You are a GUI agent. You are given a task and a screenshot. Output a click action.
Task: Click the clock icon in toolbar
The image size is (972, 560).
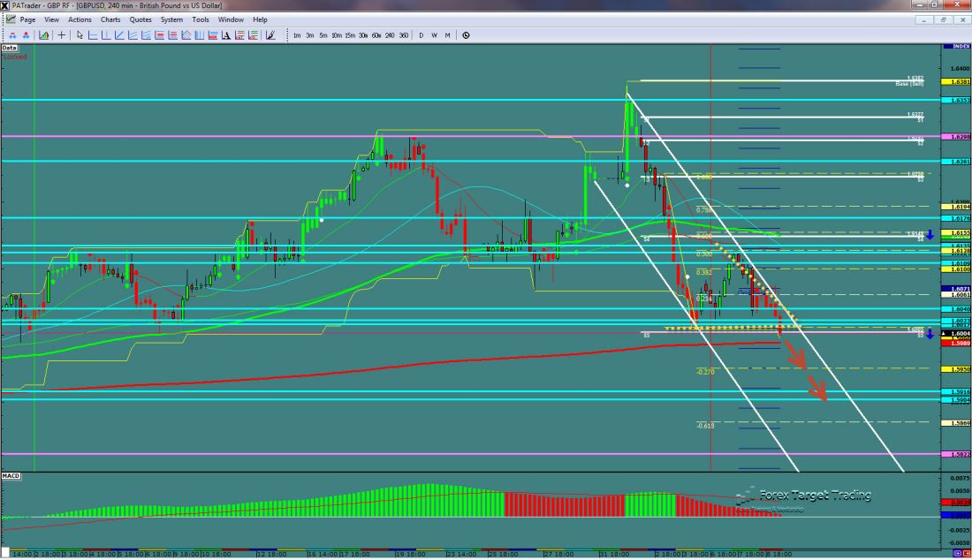(x=466, y=35)
